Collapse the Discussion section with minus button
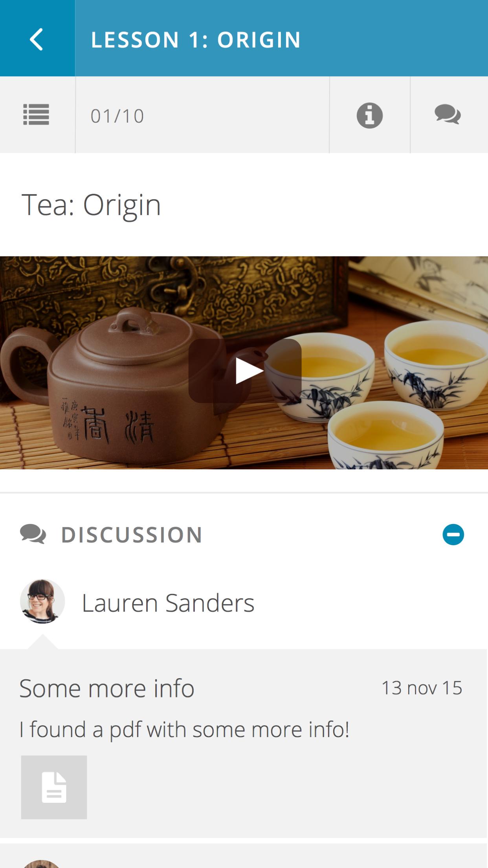Screen dimensions: 488x868 point(453,535)
